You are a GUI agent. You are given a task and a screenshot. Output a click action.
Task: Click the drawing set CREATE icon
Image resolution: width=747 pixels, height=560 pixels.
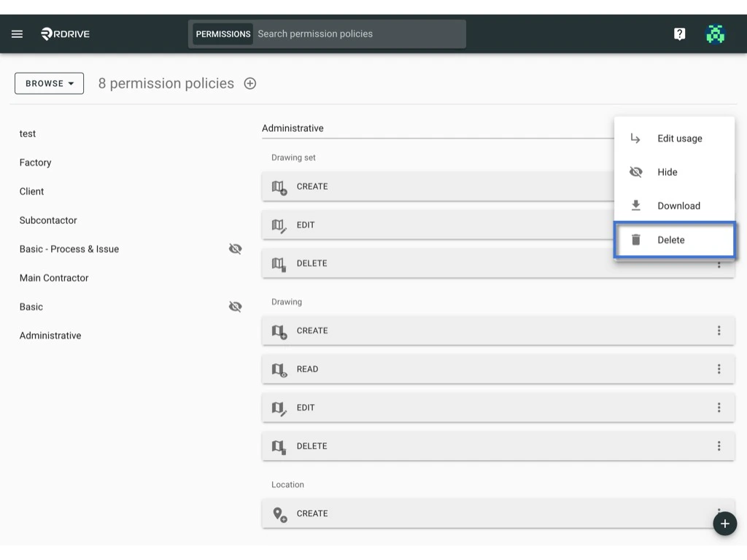point(278,187)
